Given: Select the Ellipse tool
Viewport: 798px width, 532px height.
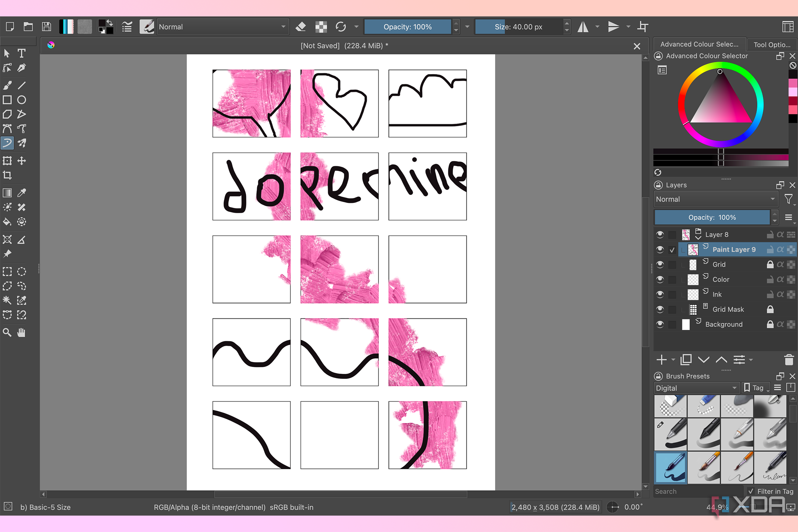Looking at the screenshot, I should pos(22,100).
